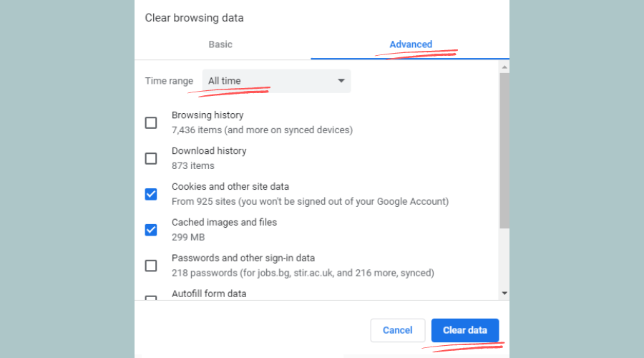Click the scrollbar up arrow
Viewport: 644px width, 358px height.
tap(504, 67)
